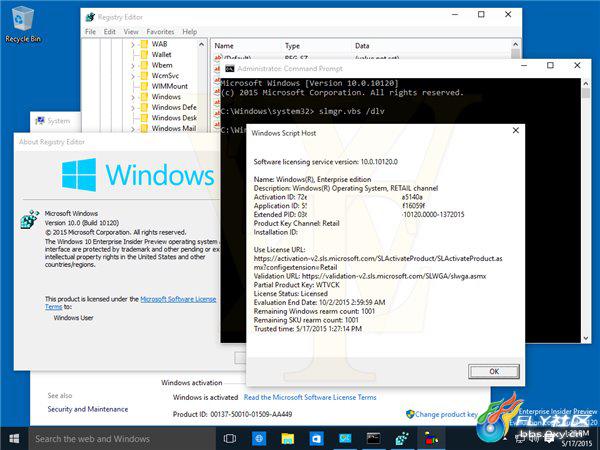Switch to System control panel taskbar icon
Screen dimensions: 600x450
pos(345,439)
